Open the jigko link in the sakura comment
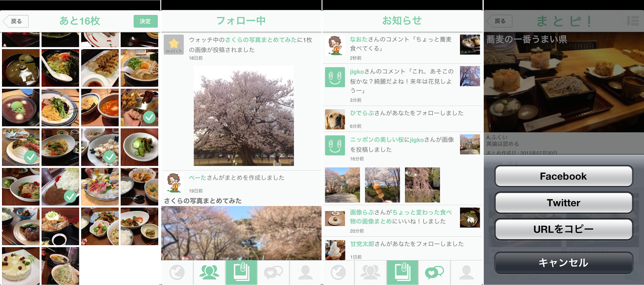The height and width of the screenshot is (285, 644). pos(357,71)
